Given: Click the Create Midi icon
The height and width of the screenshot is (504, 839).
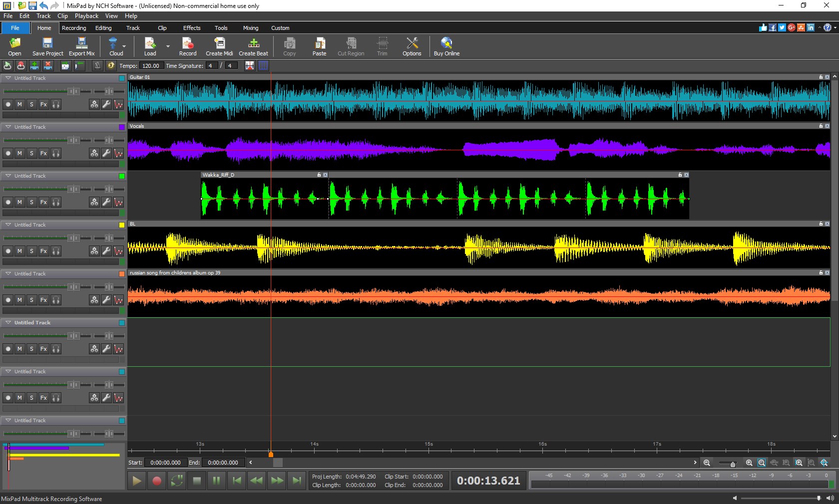Looking at the screenshot, I should point(219,46).
